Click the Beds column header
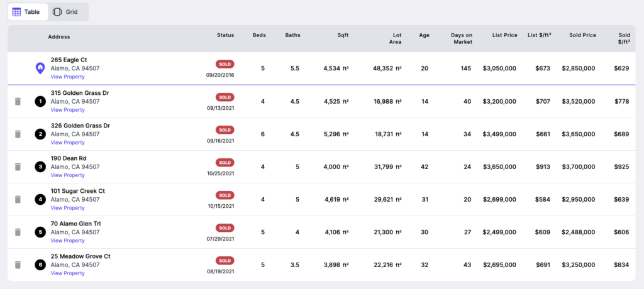Image resolution: width=644 pixels, height=289 pixels. click(259, 35)
